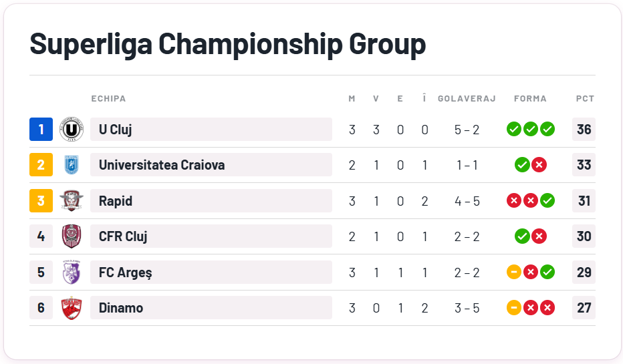Click the Rapid team crest
623x364 pixels.
[72, 201]
